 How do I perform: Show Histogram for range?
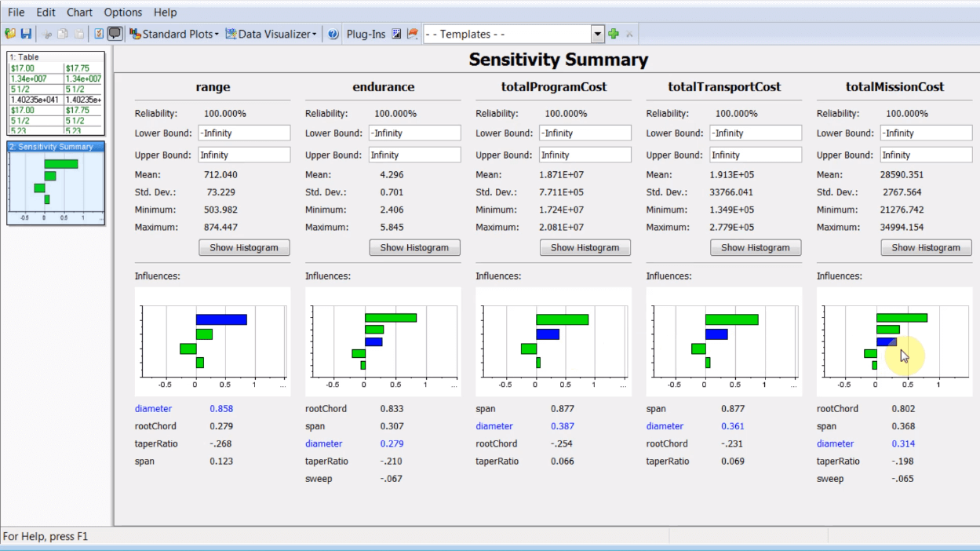click(244, 247)
